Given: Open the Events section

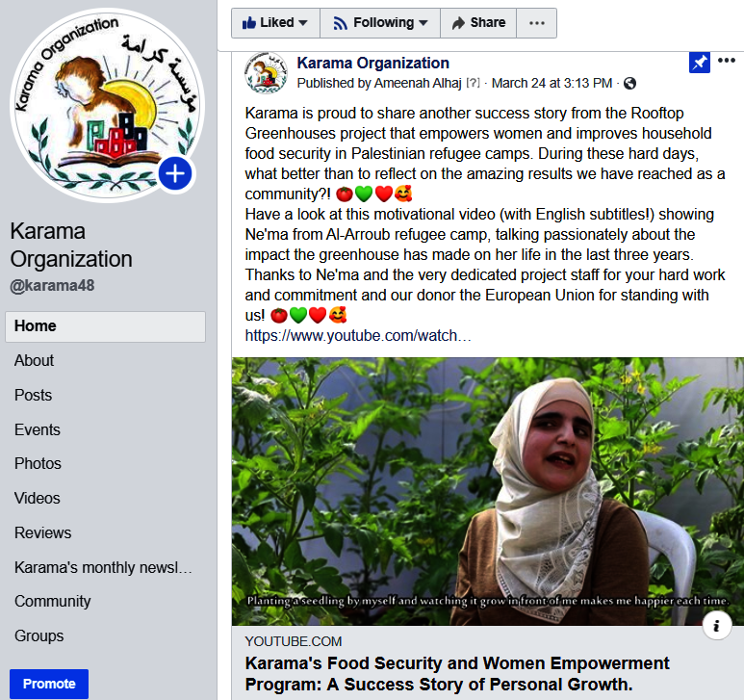Looking at the screenshot, I should tap(38, 430).
